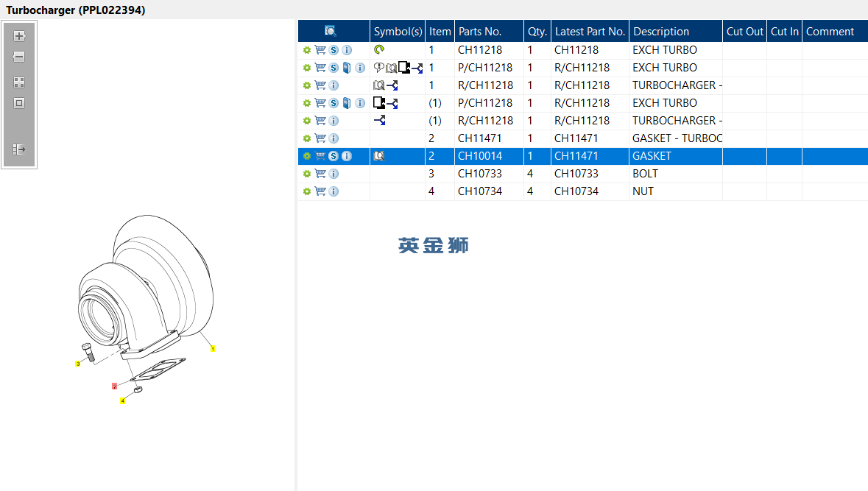Select red callout 2 on the diagram

[x=115, y=386]
